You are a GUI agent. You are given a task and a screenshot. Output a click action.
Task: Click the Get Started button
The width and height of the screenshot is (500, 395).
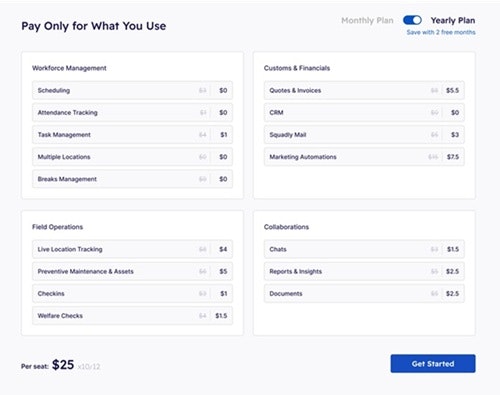tap(433, 364)
